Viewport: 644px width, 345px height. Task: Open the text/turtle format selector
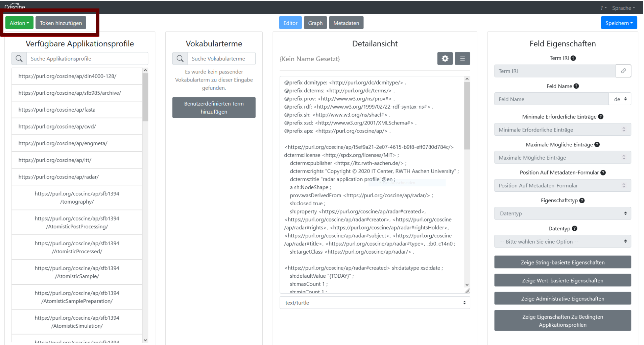375,303
